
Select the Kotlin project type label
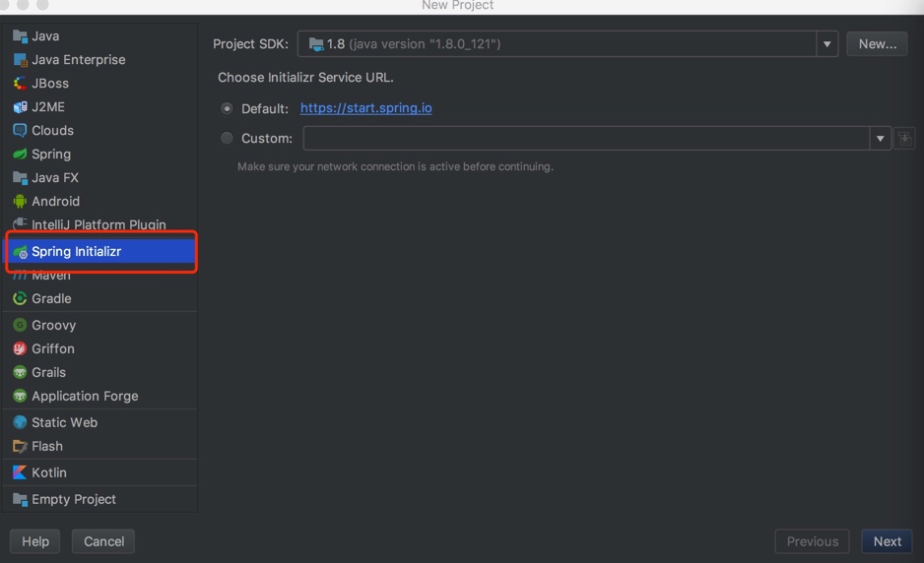pos(49,472)
